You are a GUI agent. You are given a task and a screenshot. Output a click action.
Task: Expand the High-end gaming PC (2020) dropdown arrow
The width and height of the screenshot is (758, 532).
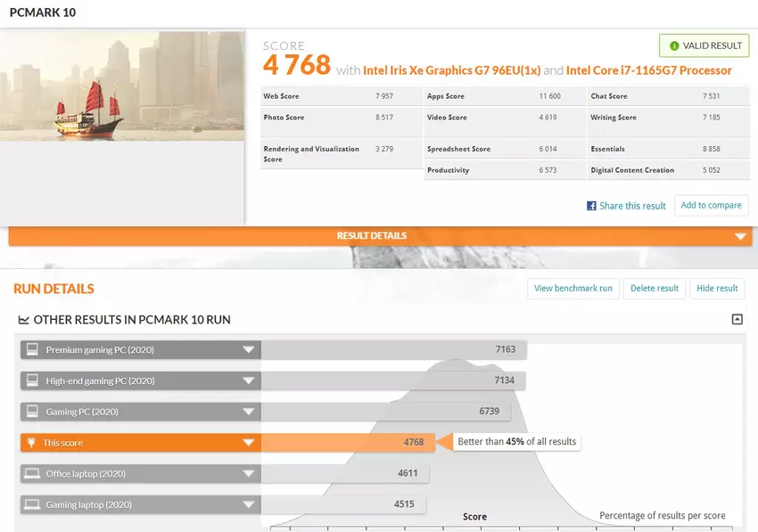(249, 381)
